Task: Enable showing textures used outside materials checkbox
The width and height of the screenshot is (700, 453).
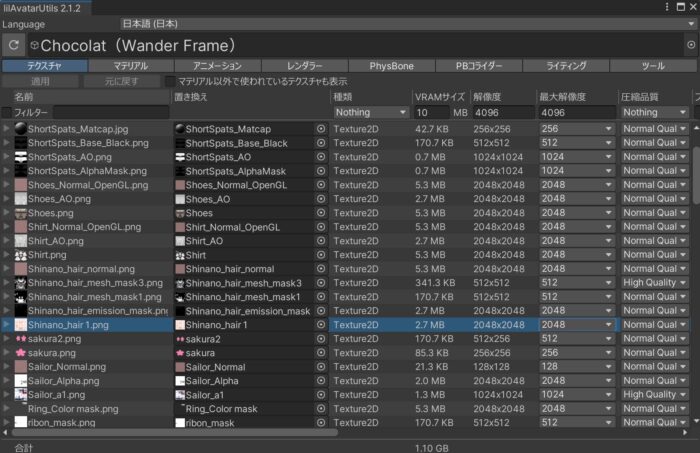Action: (x=170, y=81)
